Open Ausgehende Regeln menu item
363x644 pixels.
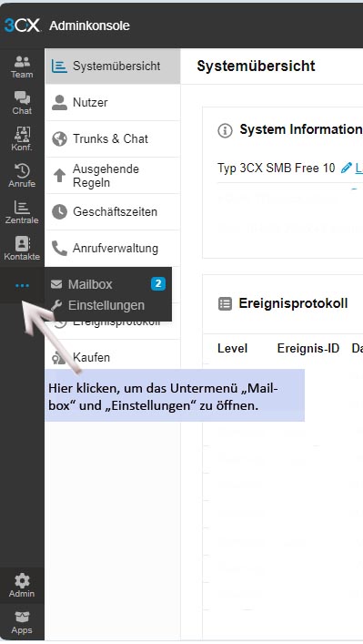[x=113, y=176]
